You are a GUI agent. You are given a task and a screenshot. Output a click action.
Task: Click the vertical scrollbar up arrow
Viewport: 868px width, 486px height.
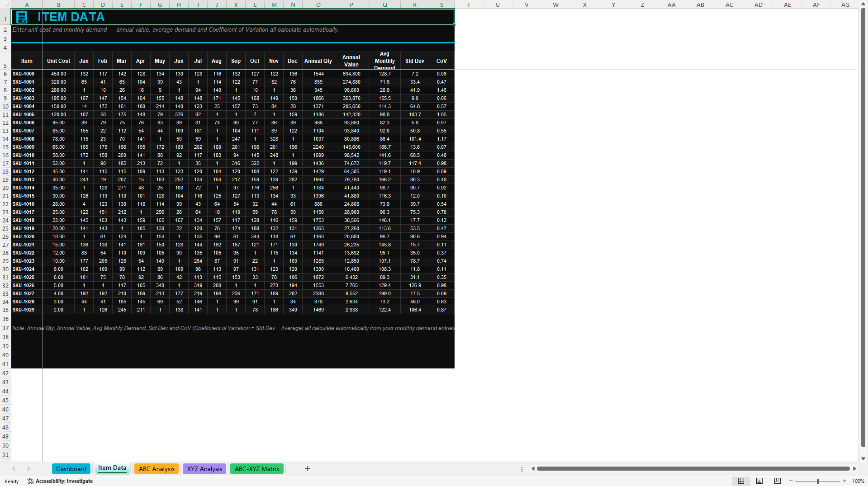[863, 3]
